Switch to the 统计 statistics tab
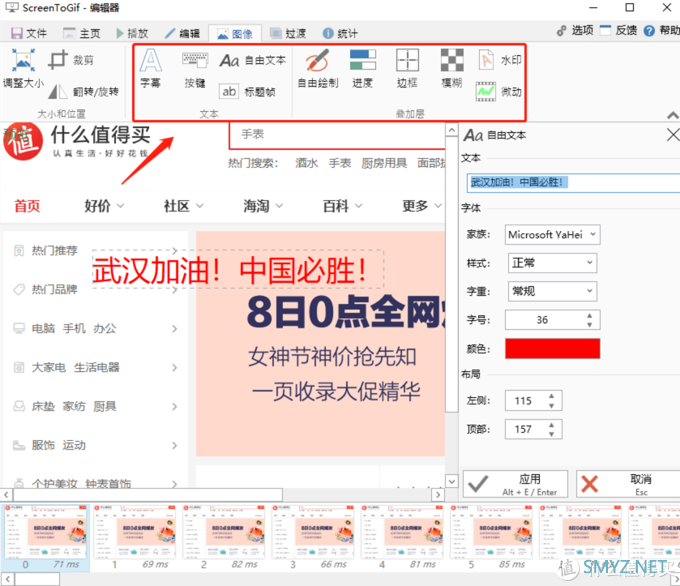Screen dimensions: 680x586 pos(340,33)
